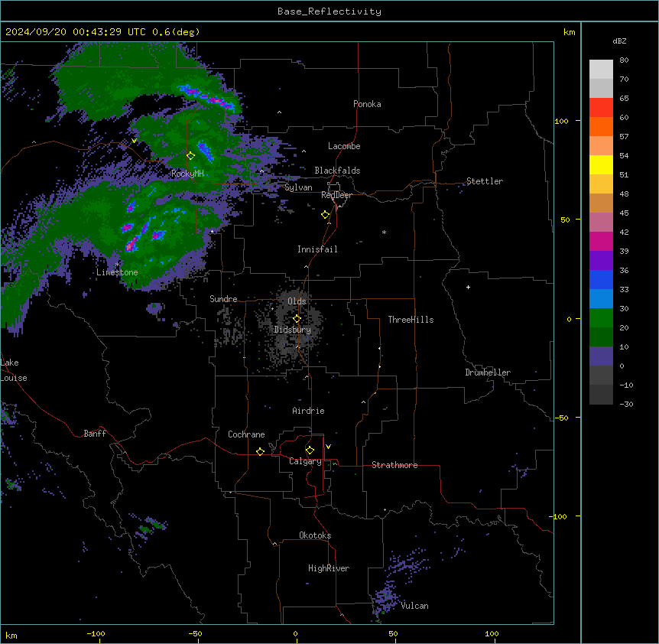Pick the blue 33-36 dBZ legend swatch
The width and height of the screenshot is (659, 644).
[x=601, y=279]
